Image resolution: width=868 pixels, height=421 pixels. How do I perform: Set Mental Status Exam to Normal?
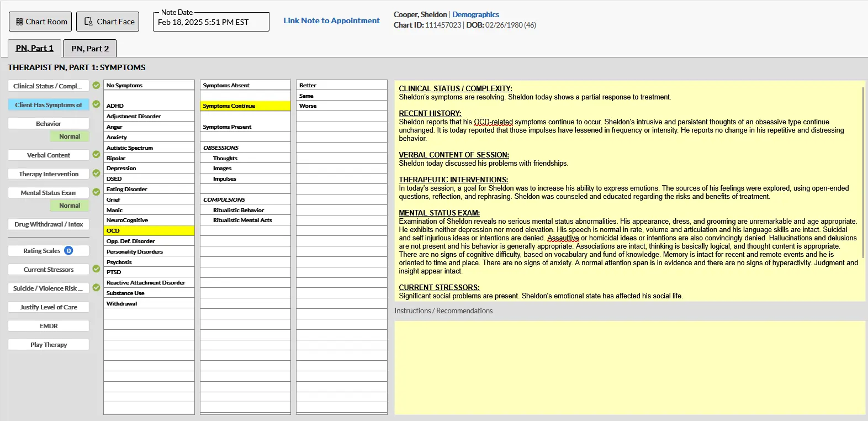pyautogui.click(x=70, y=206)
